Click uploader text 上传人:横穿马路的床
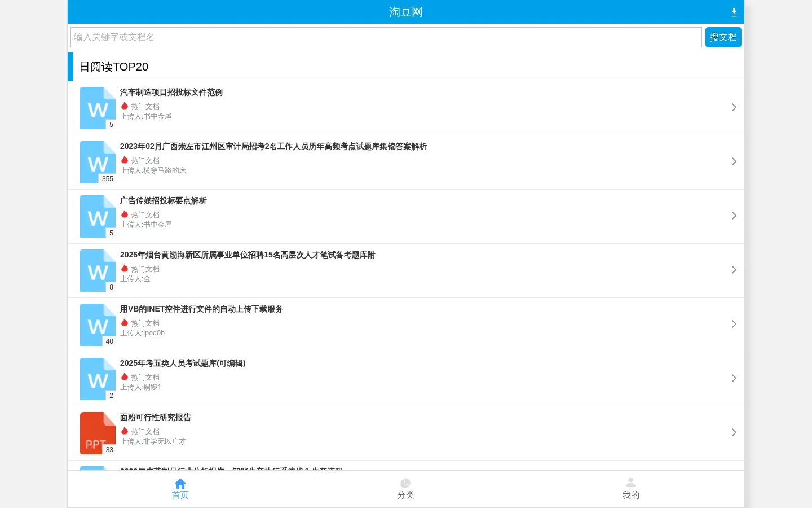This screenshot has width=812, height=508. 153,170
